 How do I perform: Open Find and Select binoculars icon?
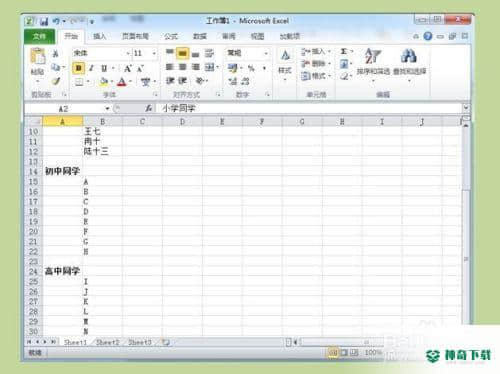[409, 56]
